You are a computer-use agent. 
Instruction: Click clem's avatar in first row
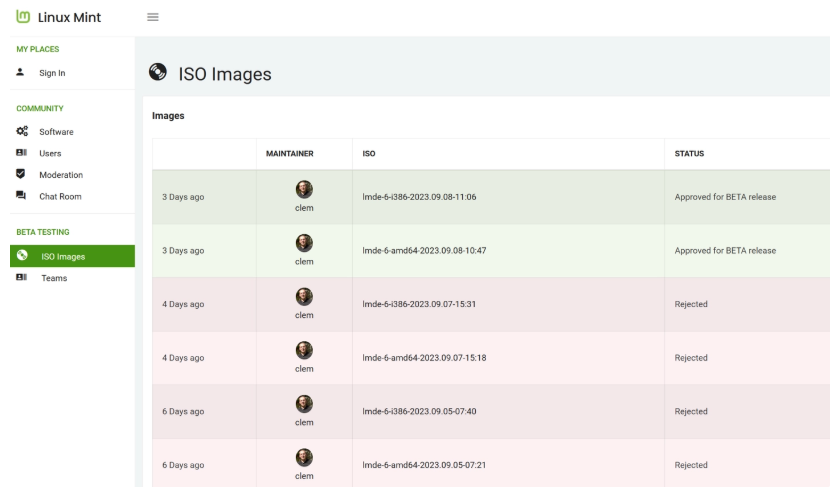(x=304, y=189)
